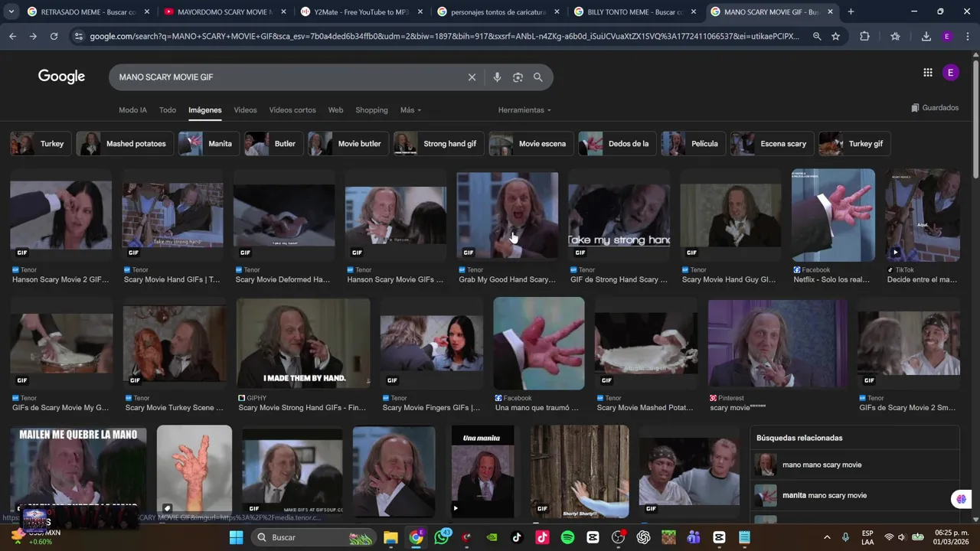Viewport: 980px width, 551px height.
Task: Open Minecraft from the taskbar
Action: point(668,537)
